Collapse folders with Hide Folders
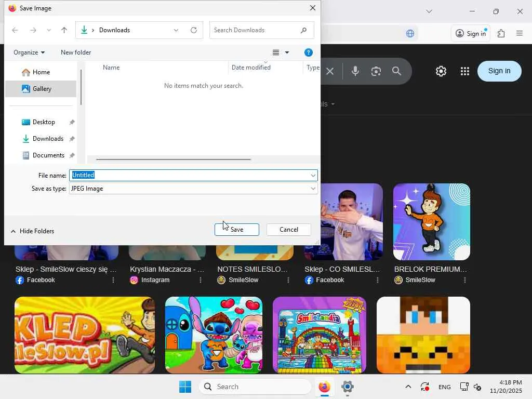The image size is (532, 399). [32, 231]
